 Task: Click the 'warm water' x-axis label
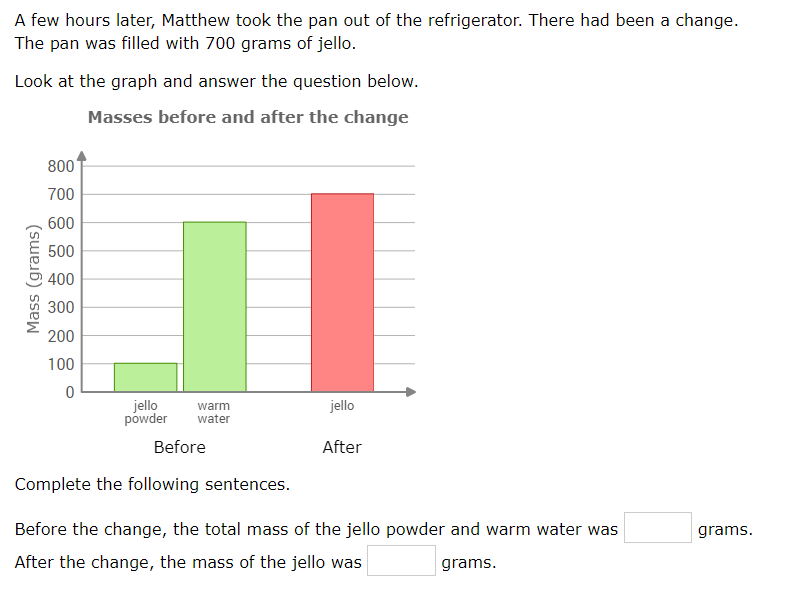pos(214,412)
